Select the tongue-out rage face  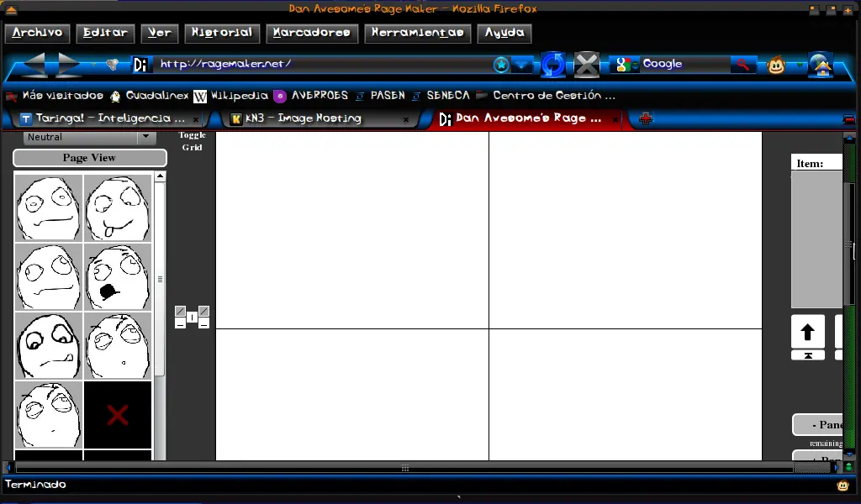tap(118, 207)
